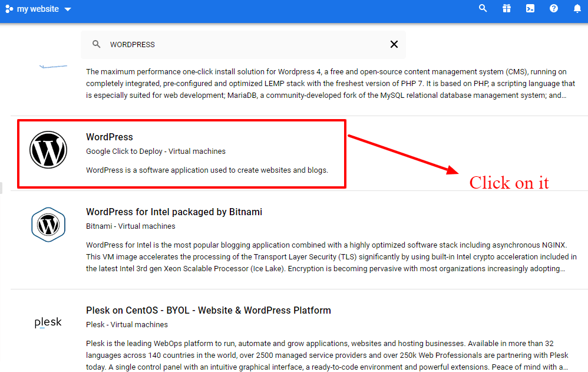The width and height of the screenshot is (588, 372).
Task: Click the WordPress logo thumbnail
Action: 48,150
